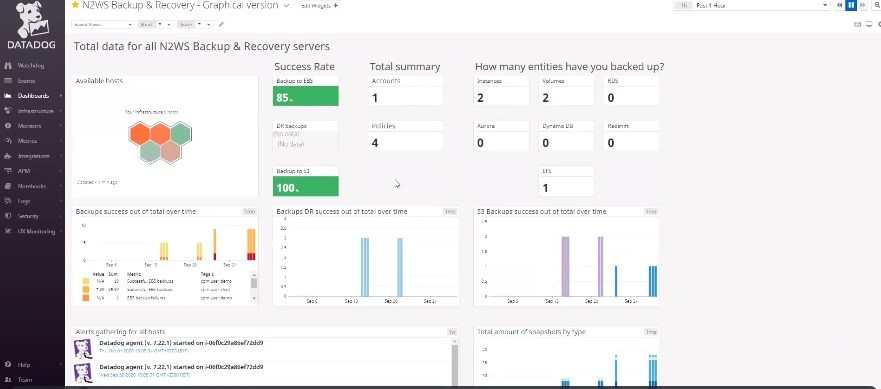Screen dimensions: 881x389
Task: Step back the time range
Action: point(840,5)
